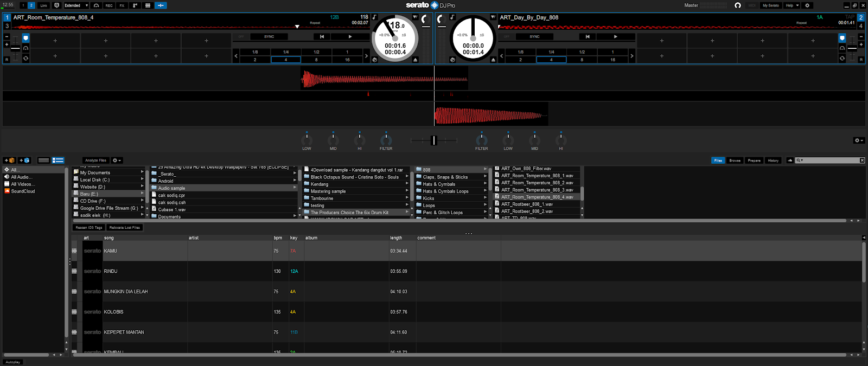
Task: Eject the track from the left deck
Action: [415, 60]
